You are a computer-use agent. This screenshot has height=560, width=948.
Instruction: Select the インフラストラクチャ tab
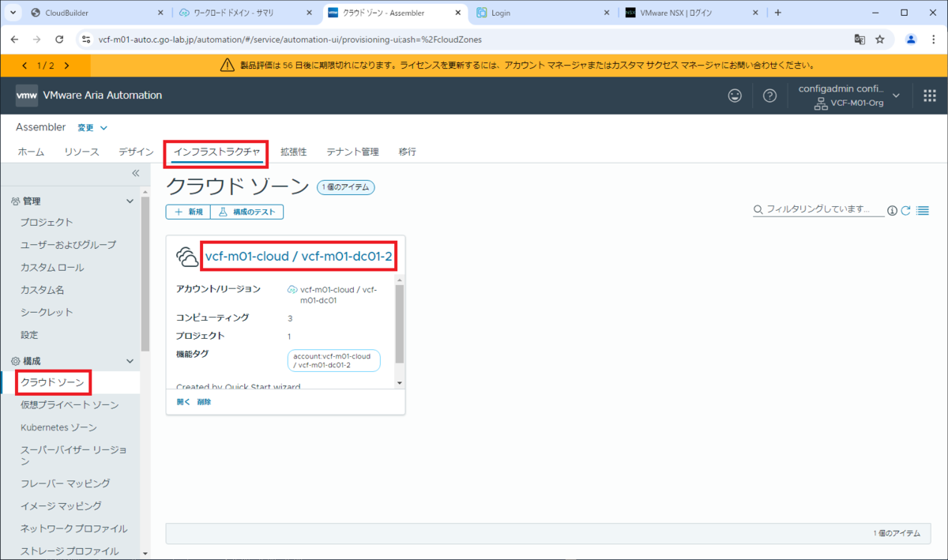point(216,152)
